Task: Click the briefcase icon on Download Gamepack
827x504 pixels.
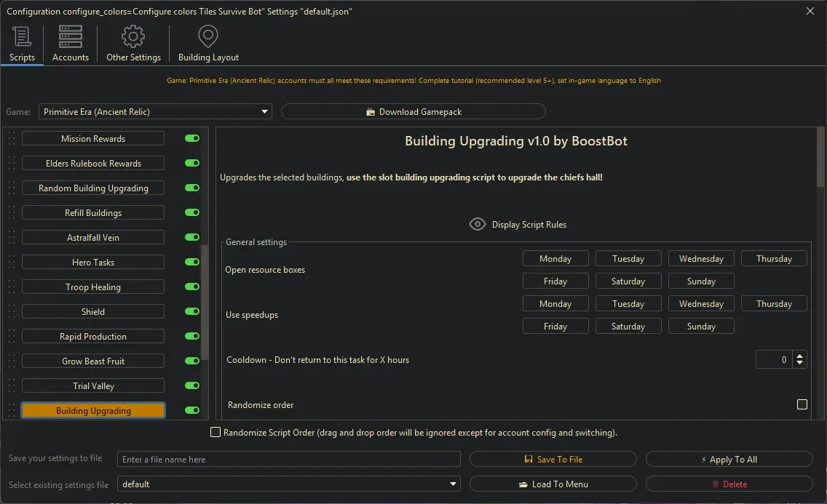Action: (371, 111)
